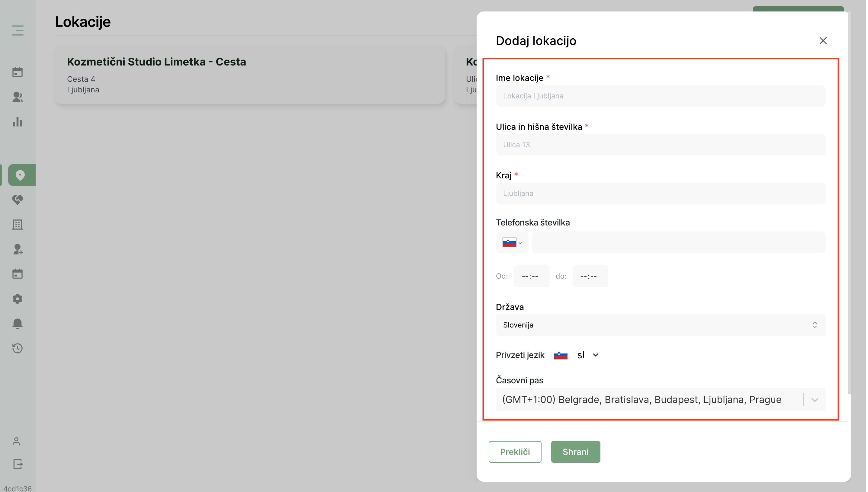868x492 pixels.
Task: Click the do end time field
Action: pos(590,276)
